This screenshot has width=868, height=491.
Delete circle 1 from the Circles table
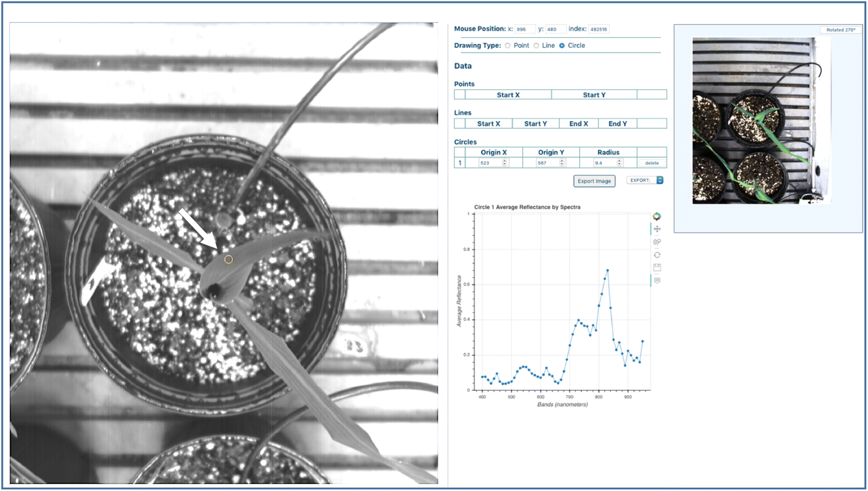coord(652,163)
